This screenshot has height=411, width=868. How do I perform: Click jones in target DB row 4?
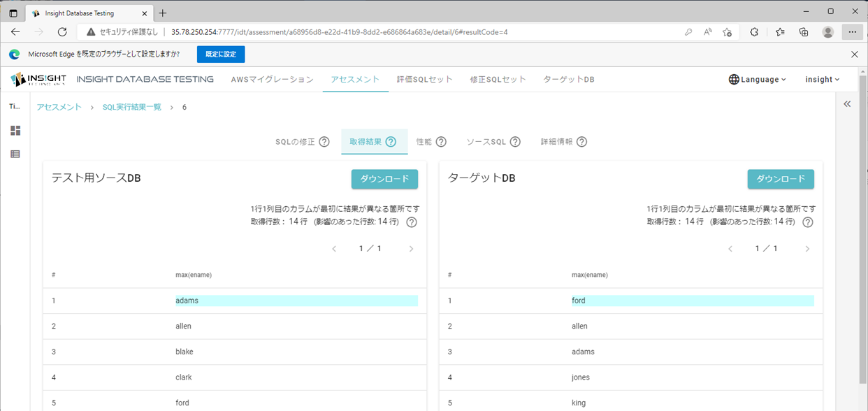pyautogui.click(x=581, y=377)
